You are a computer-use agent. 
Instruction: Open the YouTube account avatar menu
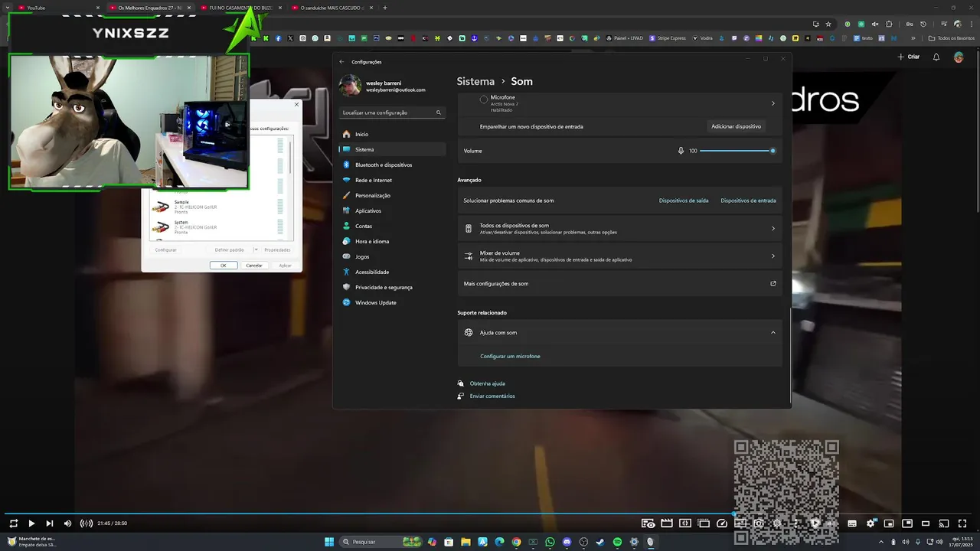click(x=959, y=57)
